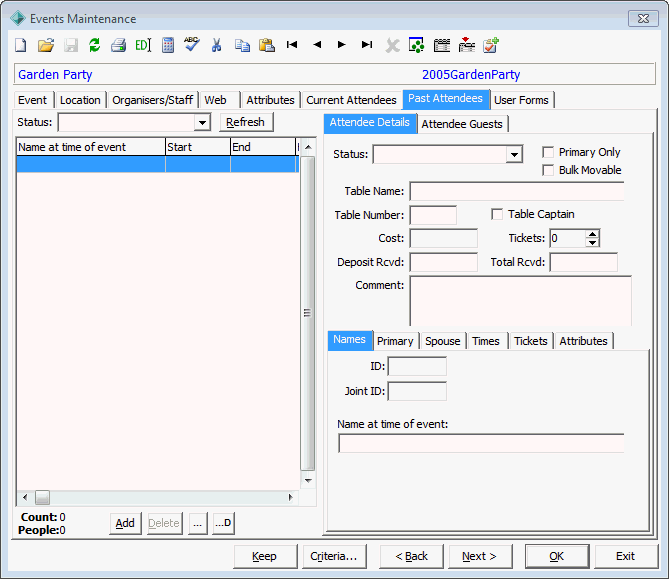Switch to the Event tab
The image size is (669, 579).
(32, 100)
